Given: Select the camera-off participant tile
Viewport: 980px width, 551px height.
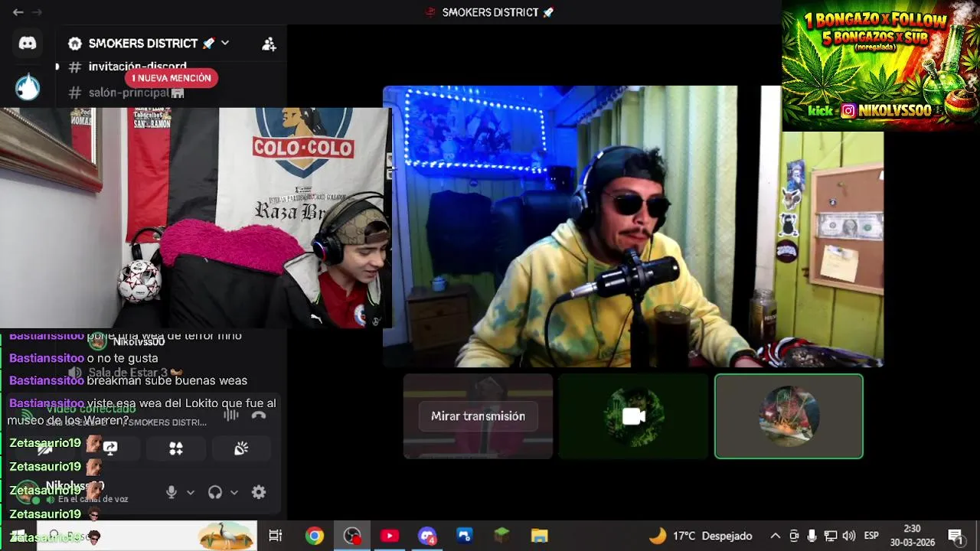Looking at the screenshot, I should [x=633, y=416].
